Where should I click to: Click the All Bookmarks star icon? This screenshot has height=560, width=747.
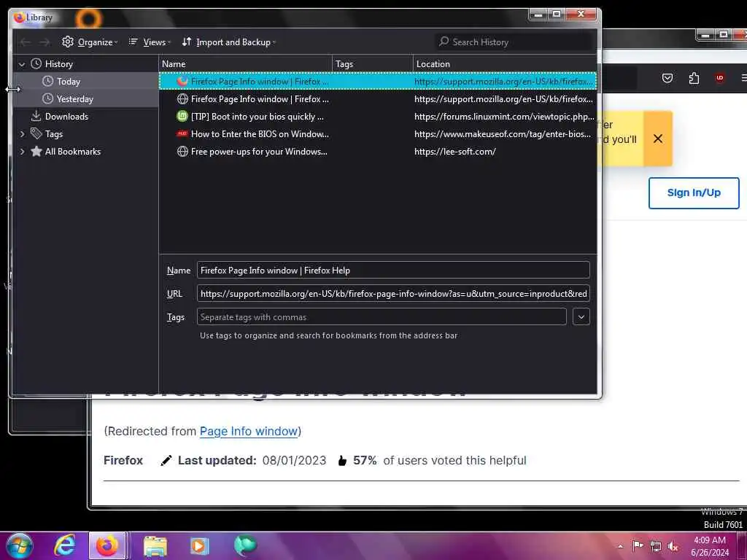pyautogui.click(x=36, y=152)
